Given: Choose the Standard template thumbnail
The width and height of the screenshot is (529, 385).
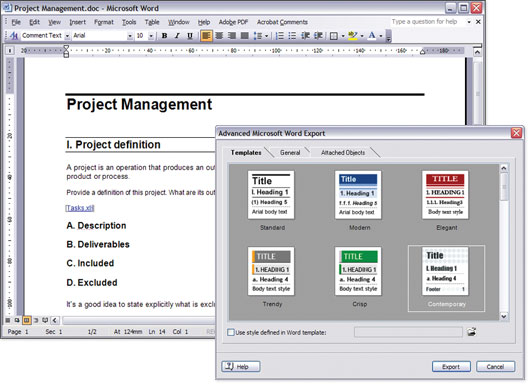Looking at the screenshot, I should 271,195.
